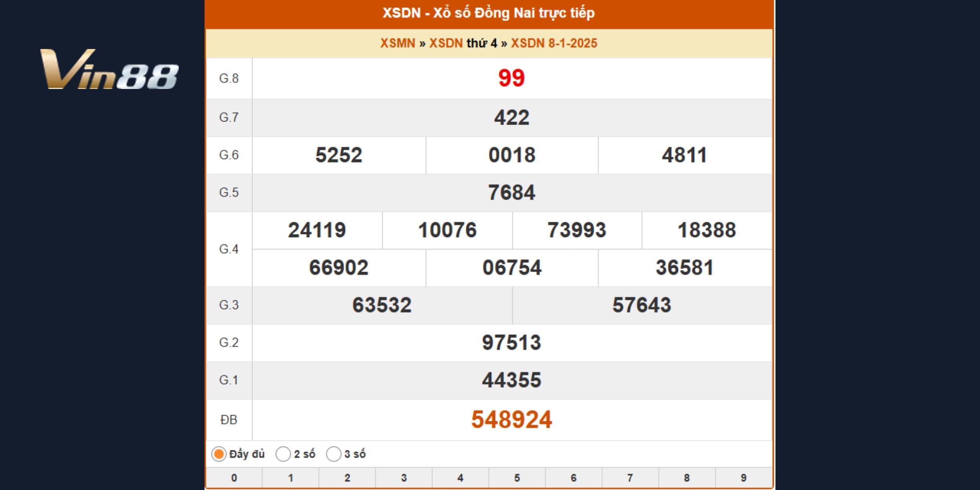980x490 pixels.
Task: Filter results by digit 5
Action: tap(517, 478)
